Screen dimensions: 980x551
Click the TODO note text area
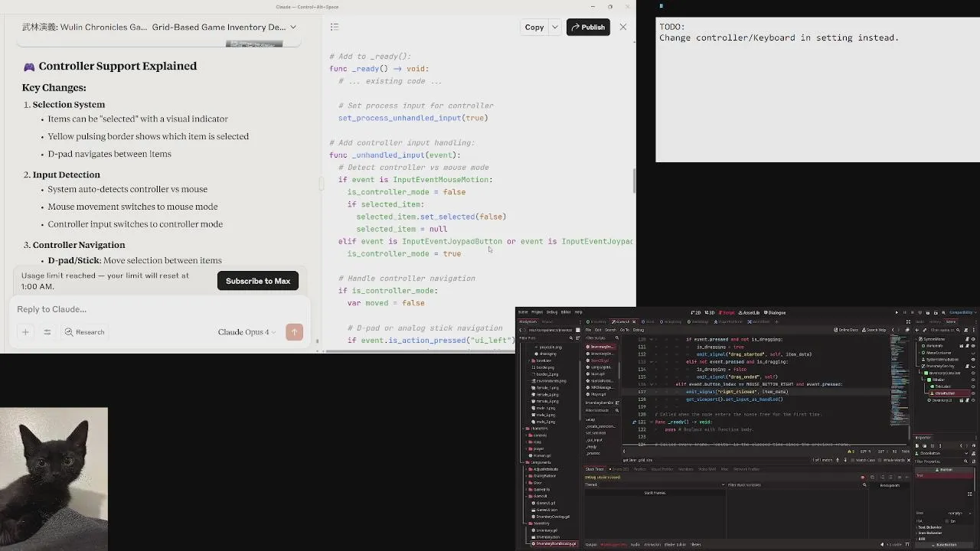point(818,90)
